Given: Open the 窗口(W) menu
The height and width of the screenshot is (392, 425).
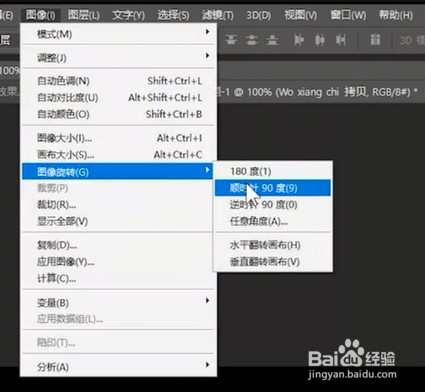Looking at the screenshot, I should (x=348, y=15).
